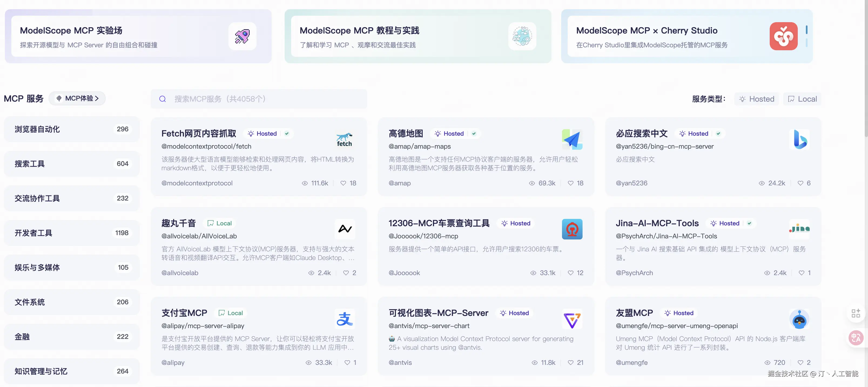
Task: Click the rocket icon on 实验场 banner
Action: coord(242,36)
